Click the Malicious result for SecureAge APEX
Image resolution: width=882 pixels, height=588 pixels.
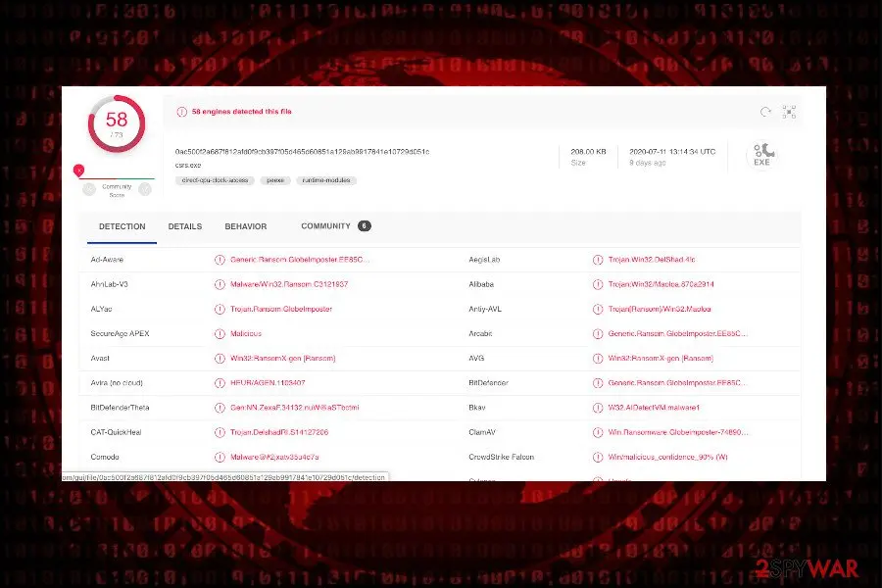[246, 334]
